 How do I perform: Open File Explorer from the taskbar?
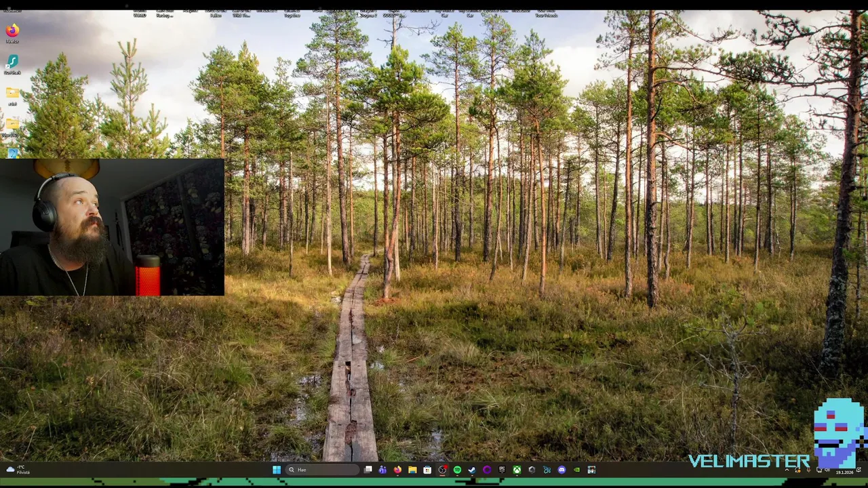point(412,470)
